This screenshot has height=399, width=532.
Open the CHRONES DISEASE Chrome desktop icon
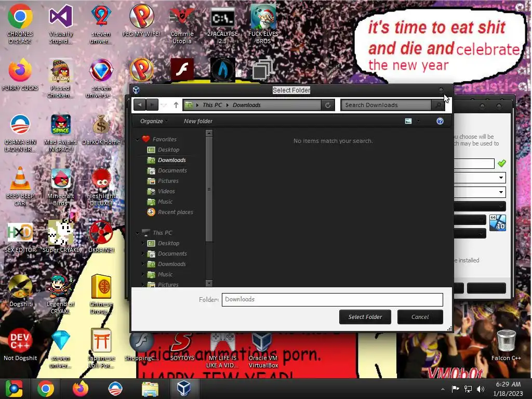[x=20, y=23]
